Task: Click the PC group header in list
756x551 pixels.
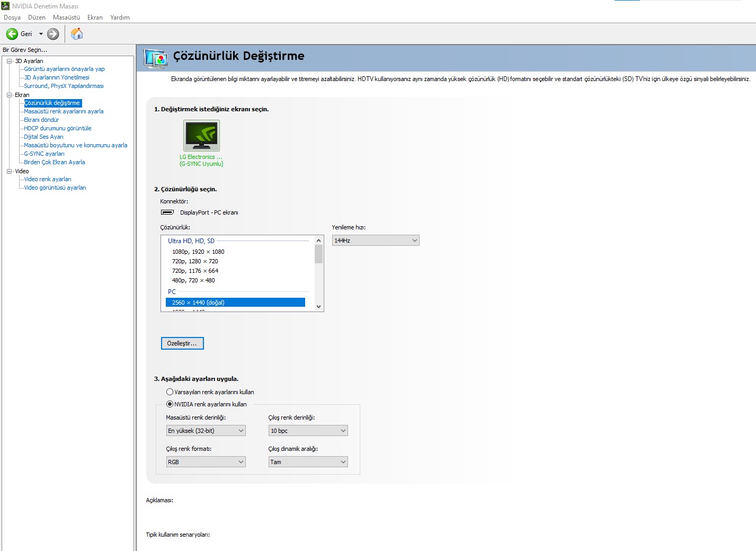Action: [172, 292]
